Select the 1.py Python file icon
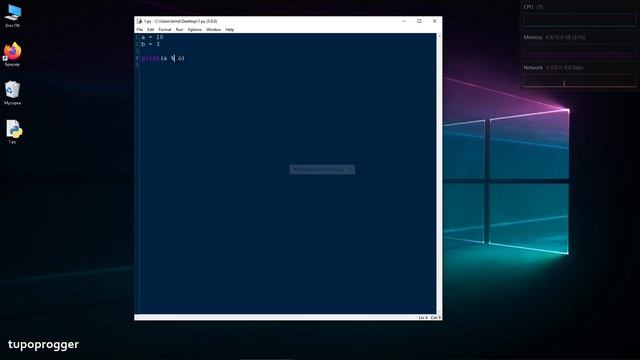The height and width of the screenshot is (360, 640). click(x=13, y=131)
